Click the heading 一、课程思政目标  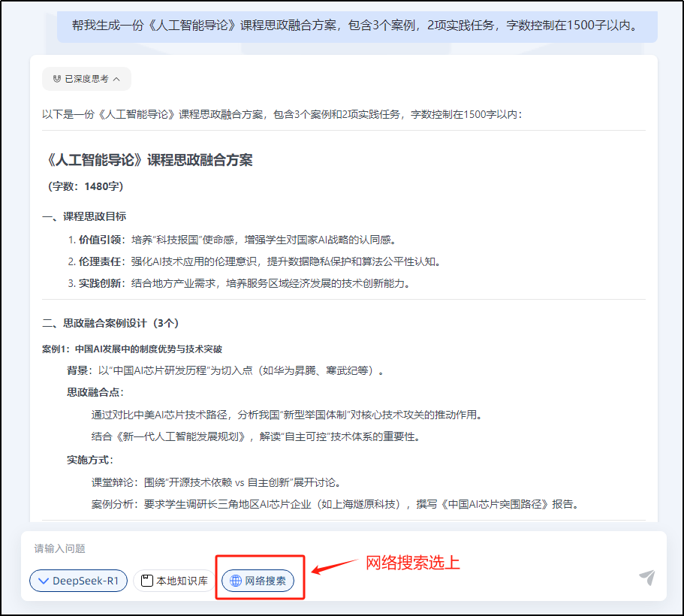pos(84,216)
